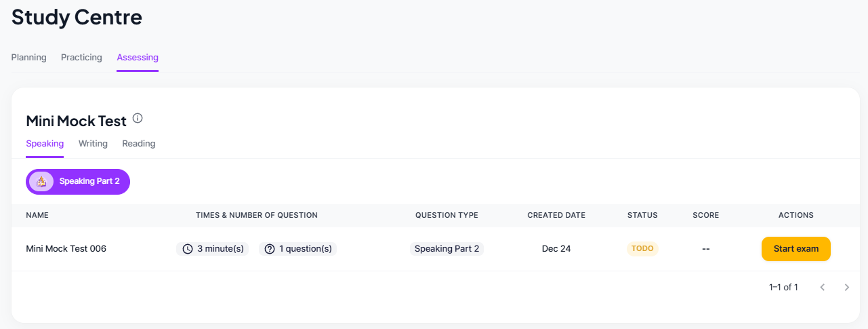Click the TODO status badge
The image size is (868, 329).
pyautogui.click(x=642, y=249)
